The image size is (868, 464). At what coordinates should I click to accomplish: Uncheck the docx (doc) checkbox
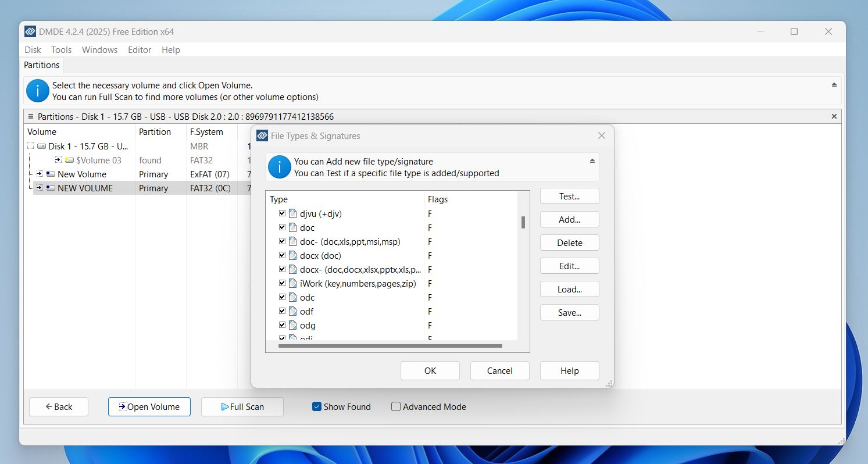pos(283,255)
